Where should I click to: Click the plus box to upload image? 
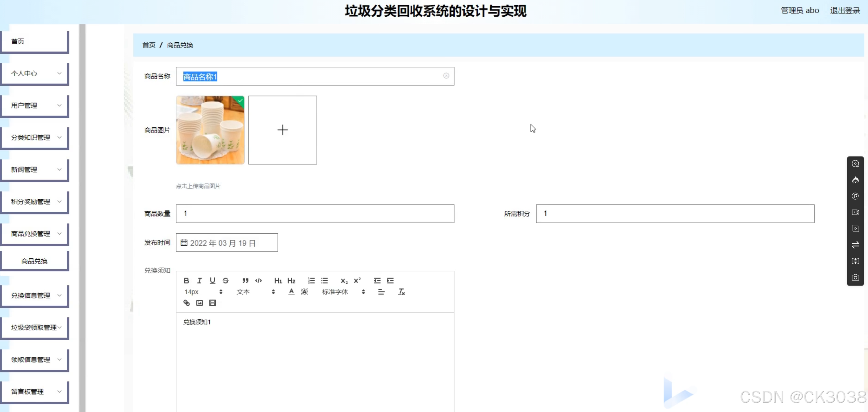click(x=282, y=130)
